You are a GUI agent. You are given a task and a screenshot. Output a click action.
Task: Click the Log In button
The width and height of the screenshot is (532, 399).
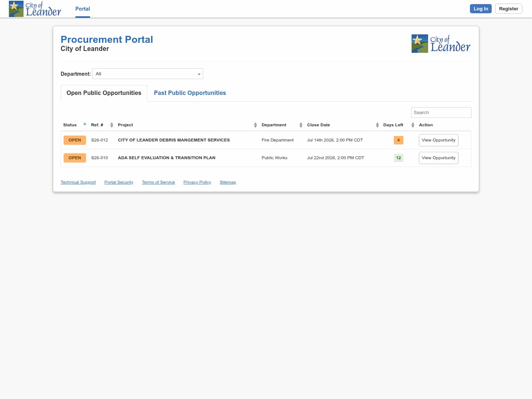pos(481,9)
